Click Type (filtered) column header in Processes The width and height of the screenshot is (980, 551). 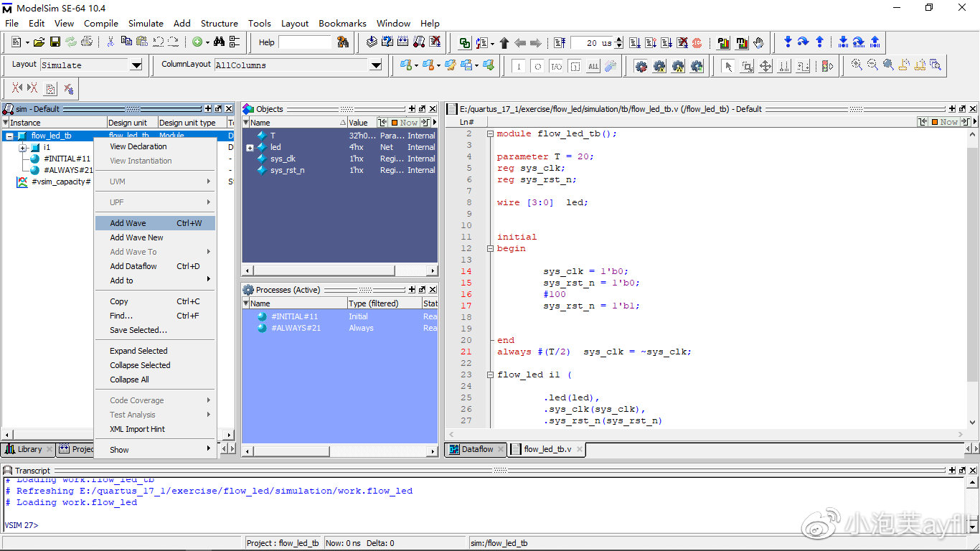[x=384, y=303]
